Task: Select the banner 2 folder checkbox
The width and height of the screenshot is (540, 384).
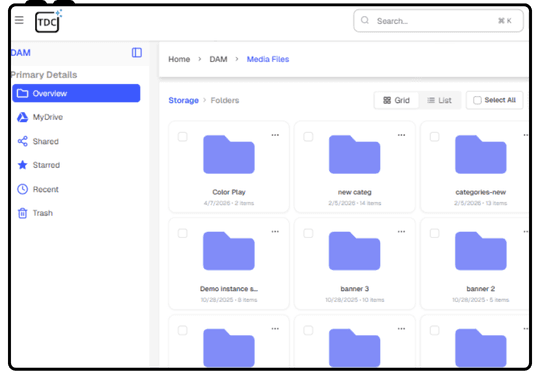Action: click(435, 233)
